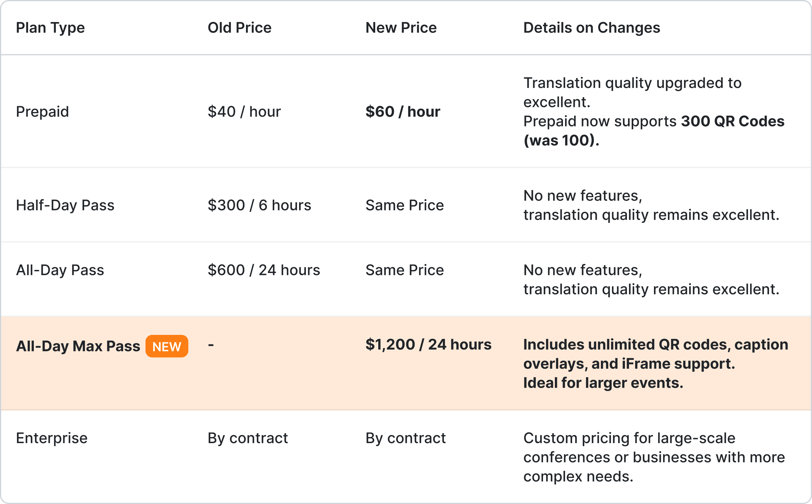Click the bold $60 / hour price

tap(403, 112)
